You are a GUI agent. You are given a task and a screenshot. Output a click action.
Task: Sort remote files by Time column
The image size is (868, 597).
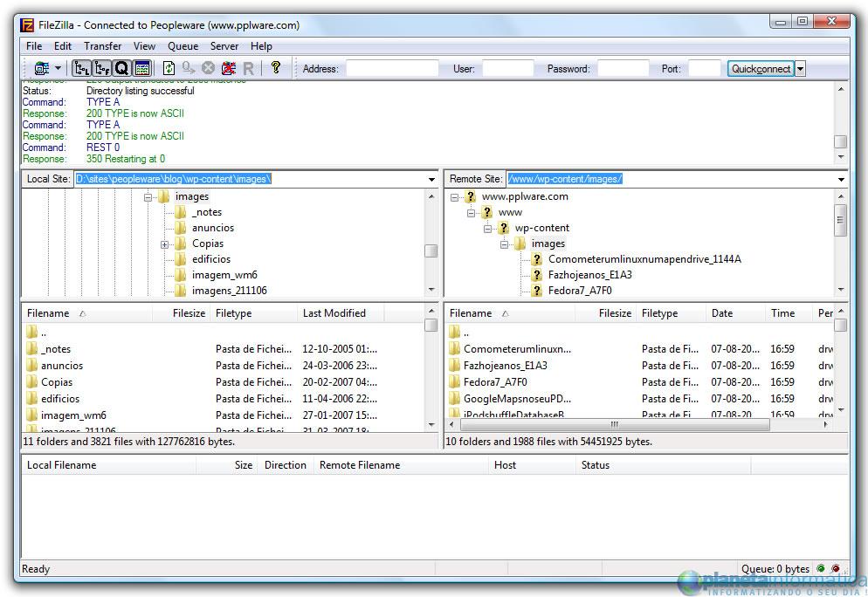[789, 313]
